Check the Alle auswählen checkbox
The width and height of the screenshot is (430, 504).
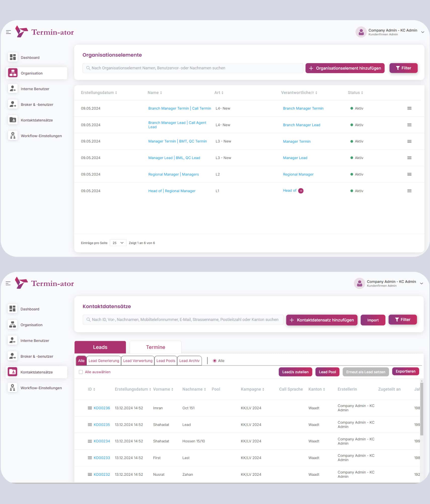[x=81, y=372]
